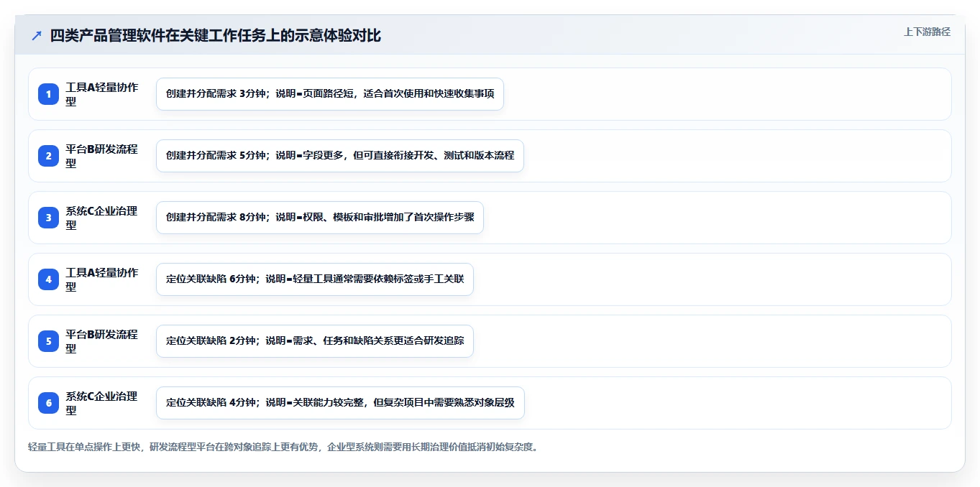Screen dimensions: 980x487
Task: Select the blue step number 3 badge
Action: 49,218
